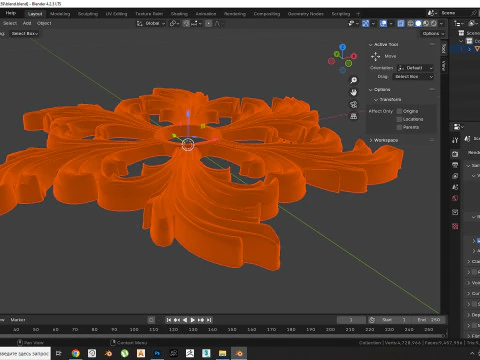Enable Affect Only Locations checkbox
Image resolution: width=480 pixels, height=360 pixels.
399,119
